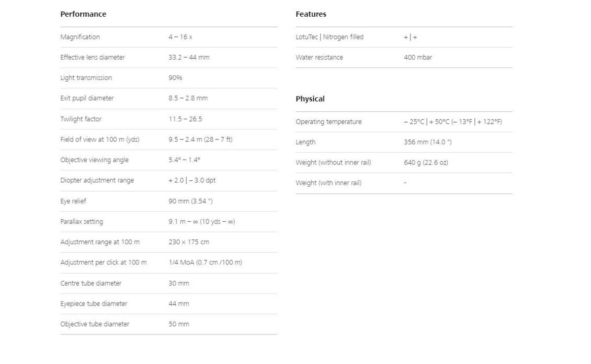Click the Features section heading
The height and width of the screenshot is (364, 591).
coord(311,14)
